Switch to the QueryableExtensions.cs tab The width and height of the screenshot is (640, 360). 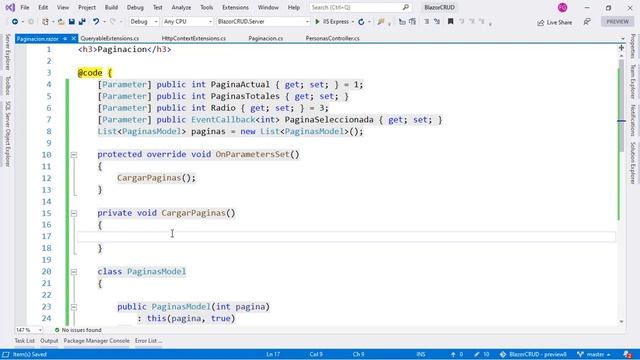point(110,38)
